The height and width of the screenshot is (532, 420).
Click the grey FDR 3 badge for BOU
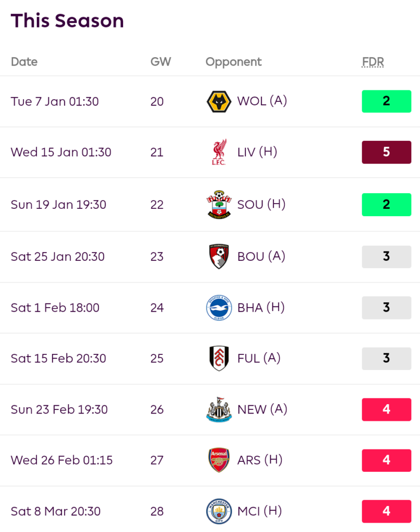[386, 257]
